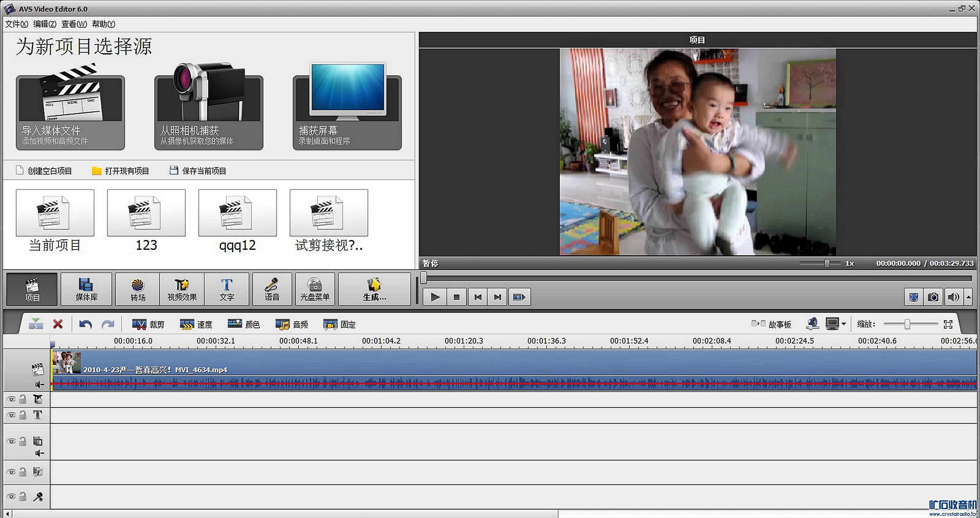Image resolution: width=980 pixels, height=518 pixels.
Task: Toggle visibility of the text track
Action: tap(11, 415)
